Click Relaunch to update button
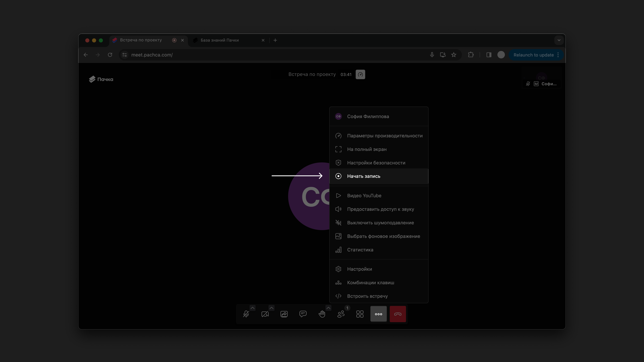644x362 pixels. point(533,55)
